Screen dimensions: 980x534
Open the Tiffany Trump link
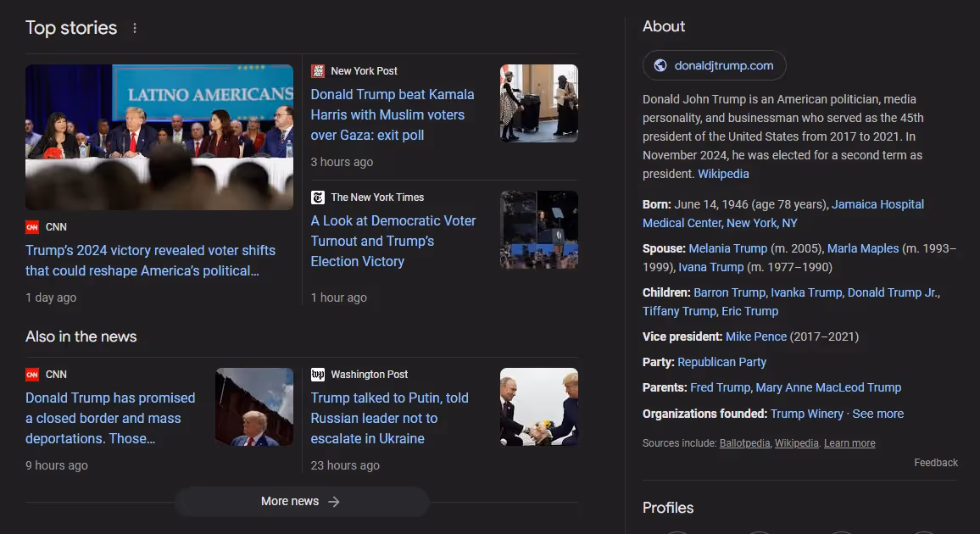click(x=679, y=312)
